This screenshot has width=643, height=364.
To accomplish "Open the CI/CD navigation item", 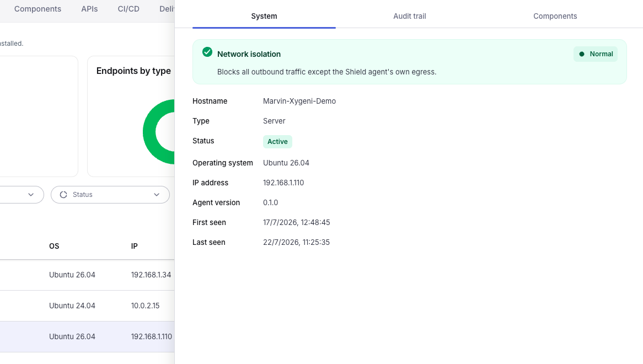I will tap(128, 9).
